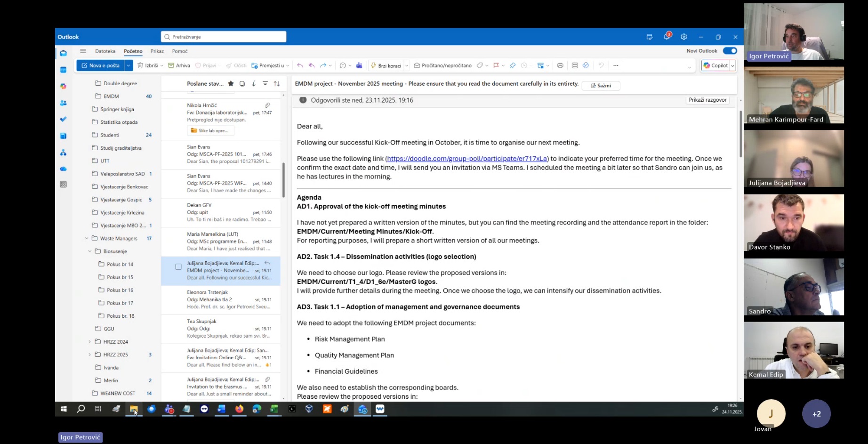Image resolution: width=868 pixels, height=444 pixels.
Task: Pin the message with pushpin icon
Action: tap(513, 65)
